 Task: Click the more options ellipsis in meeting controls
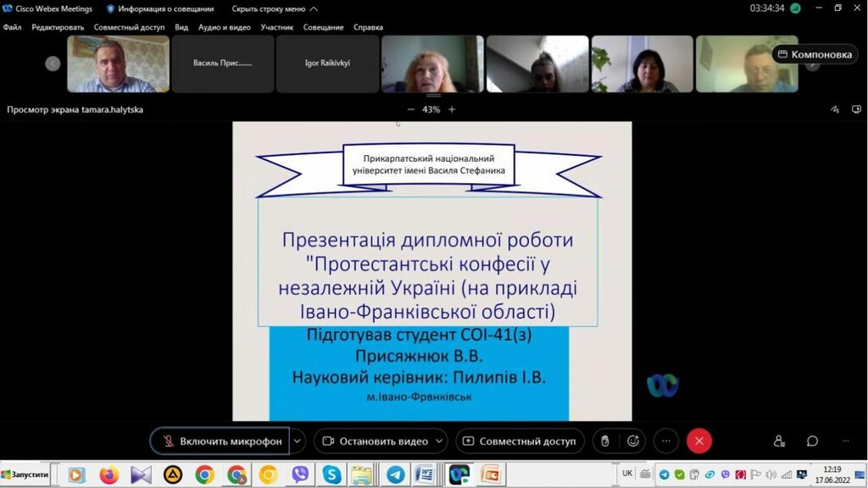666,441
